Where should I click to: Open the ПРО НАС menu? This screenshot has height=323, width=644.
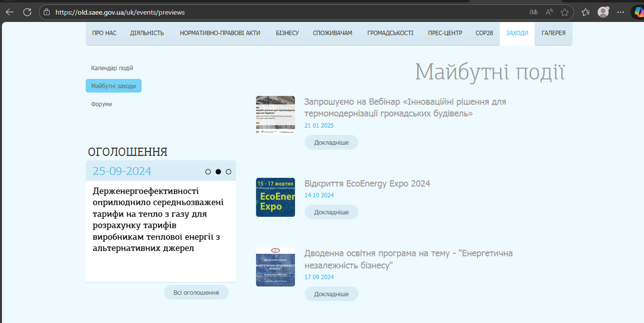pos(104,33)
